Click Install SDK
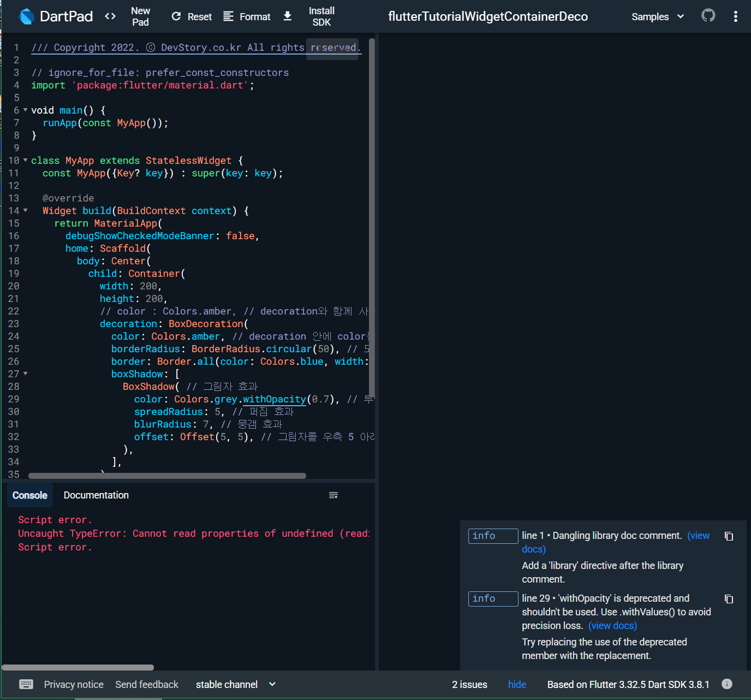Viewport: 751px width, 700px height. coord(321,16)
